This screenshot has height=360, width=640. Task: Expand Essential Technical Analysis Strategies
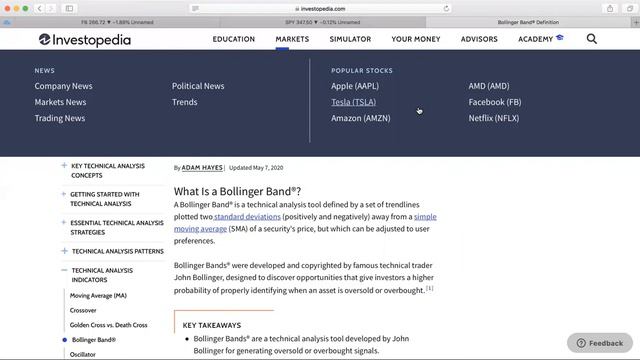pos(64,222)
